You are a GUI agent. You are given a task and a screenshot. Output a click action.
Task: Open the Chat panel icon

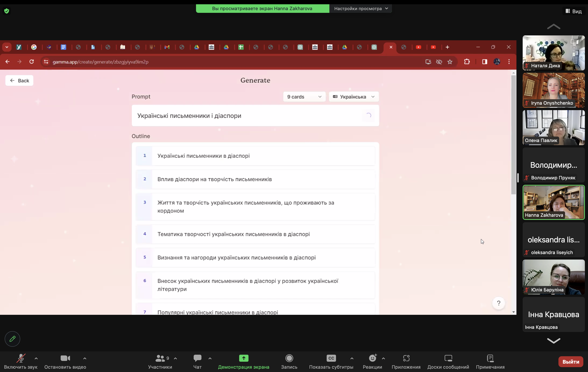coord(197,358)
